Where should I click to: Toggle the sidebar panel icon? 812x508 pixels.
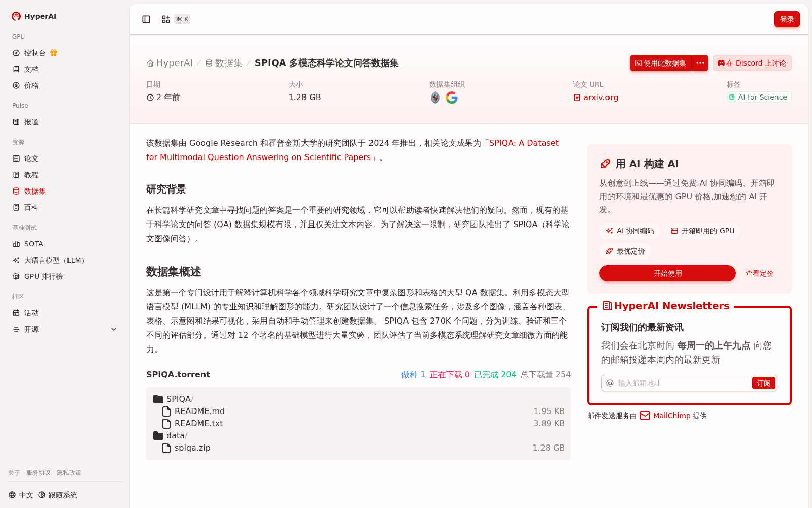click(146, 19)
